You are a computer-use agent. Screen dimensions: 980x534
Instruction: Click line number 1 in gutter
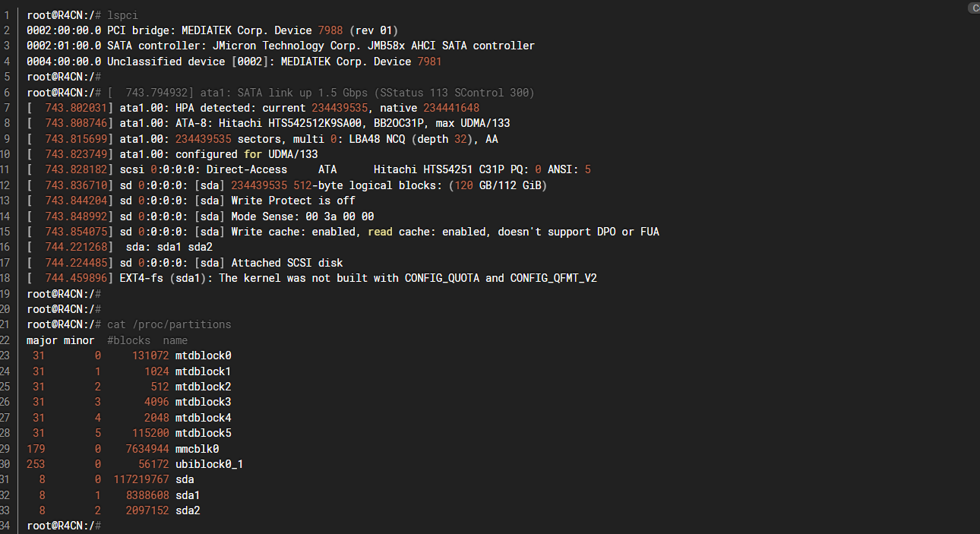point(7,15)
